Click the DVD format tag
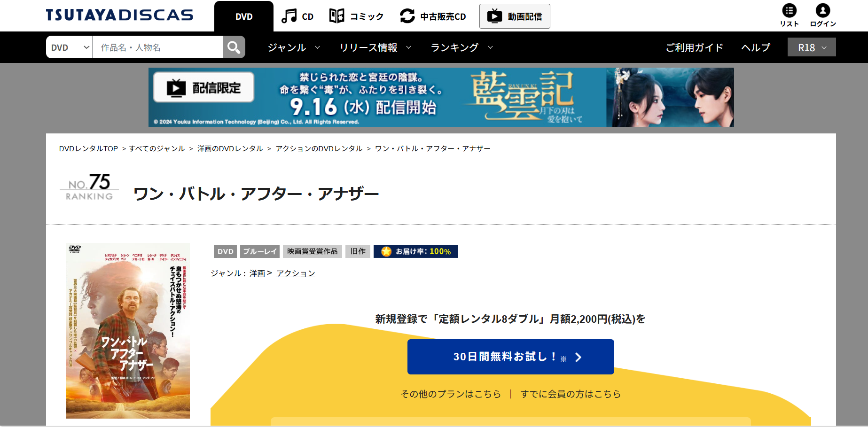Image resolution: width=868 pixels, height=428 pixels. [226, 251]
